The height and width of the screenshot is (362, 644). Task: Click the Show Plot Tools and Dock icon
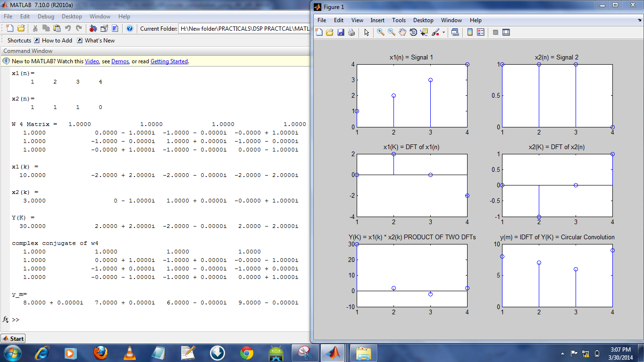(x=506, y=32)
